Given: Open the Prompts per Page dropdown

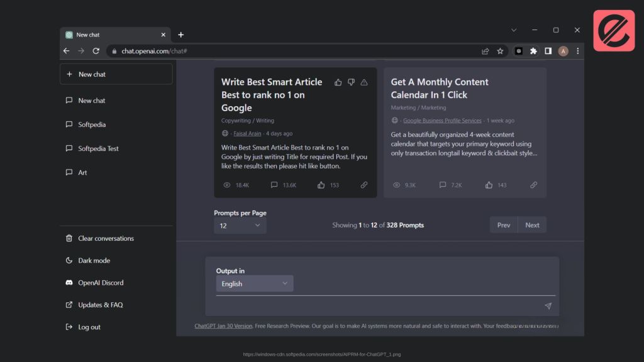Looking at the screenshot, I should point(240,226).
